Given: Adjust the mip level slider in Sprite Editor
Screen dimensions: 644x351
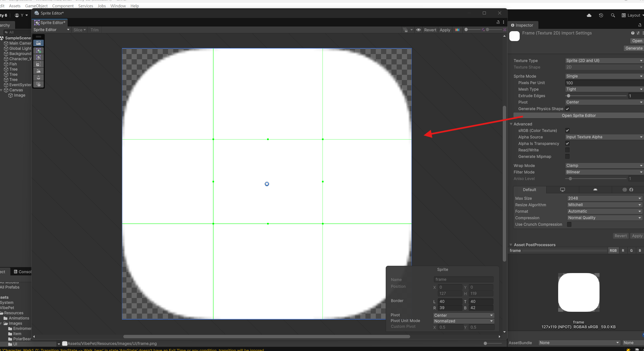Looking at the screenshot, I should tap(495, 30).
